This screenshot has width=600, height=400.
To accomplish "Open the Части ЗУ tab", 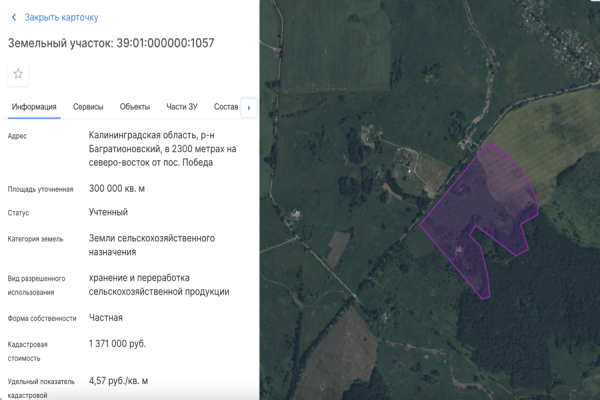I will coord(182,107).
